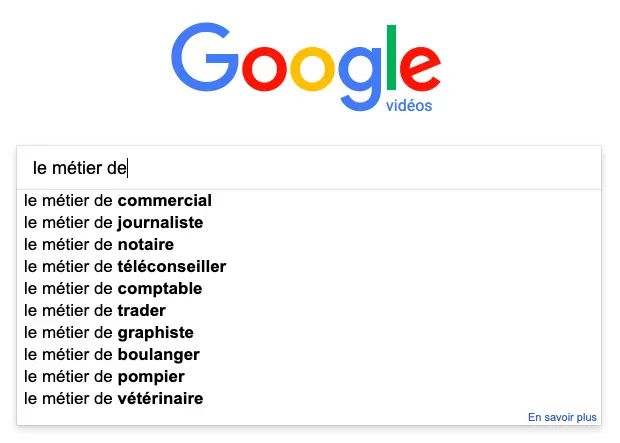The width and height of the screenshot is (620, 443).
Task: Choose suggestion le métier de comptable
Action: click(x=309, y=288)
